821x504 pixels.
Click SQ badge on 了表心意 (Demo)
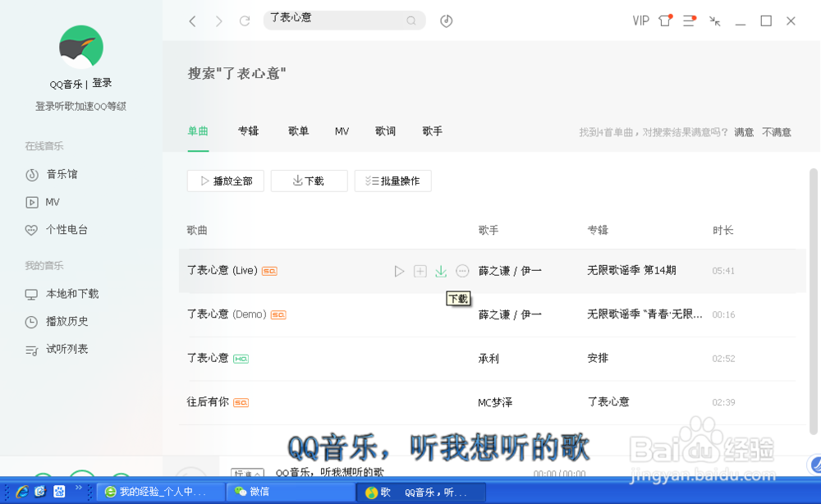click(x=278, y=315)
